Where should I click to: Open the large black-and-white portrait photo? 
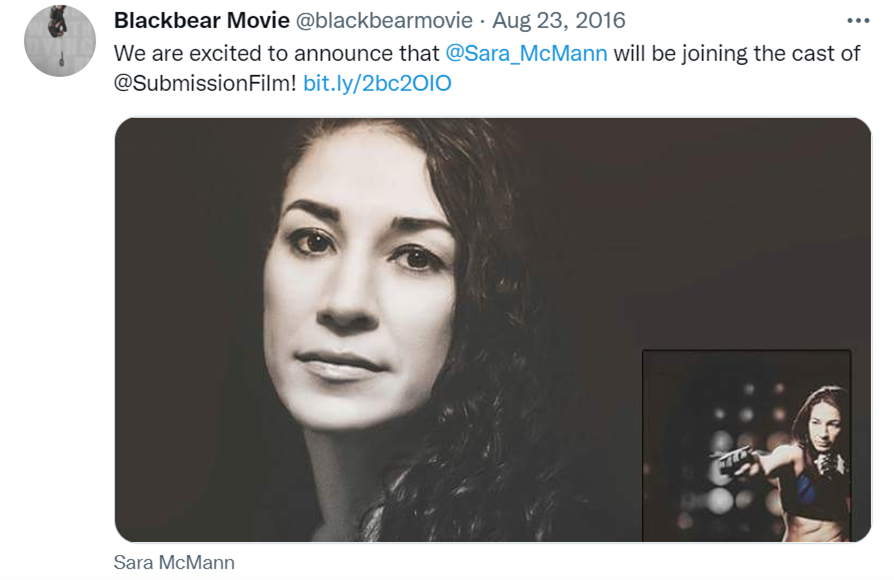point(493,330)
